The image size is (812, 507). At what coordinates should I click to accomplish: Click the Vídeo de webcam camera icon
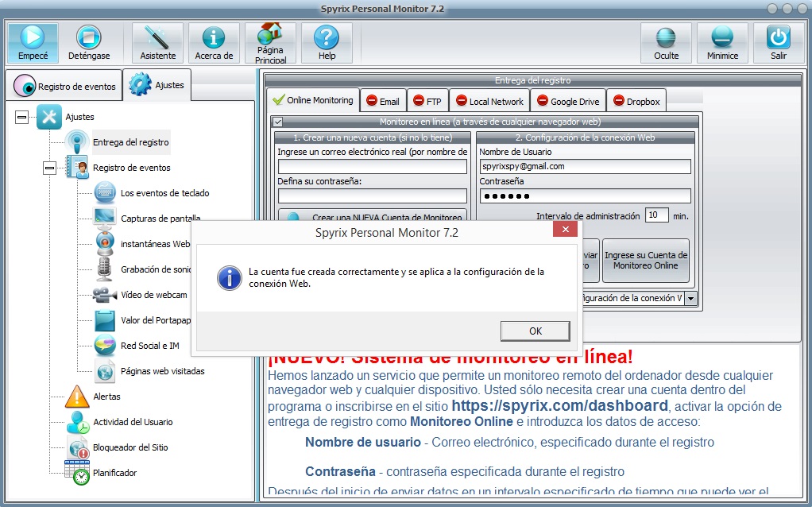point(105,294)
